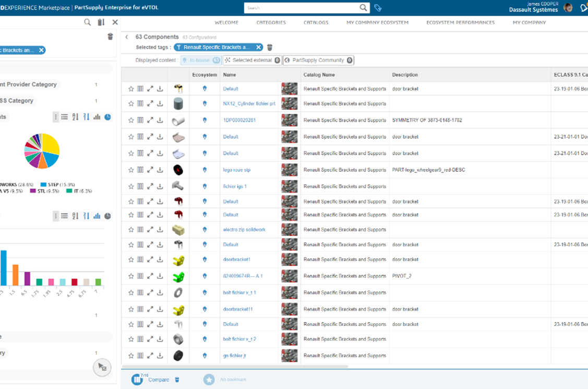This screenshot has width=588, height=389.
Task: Toggle the Selected external content filter
Action: coord(252,61)
